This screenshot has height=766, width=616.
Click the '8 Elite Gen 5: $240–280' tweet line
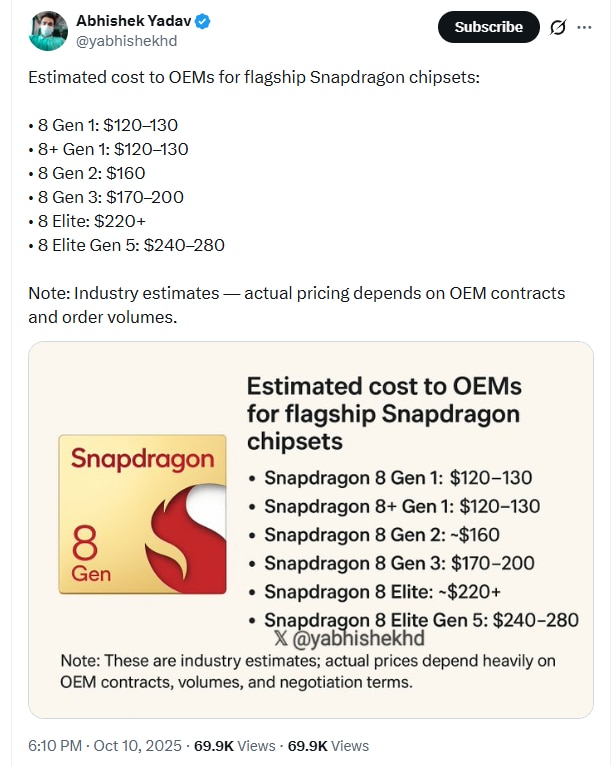(x=126, y=245)
